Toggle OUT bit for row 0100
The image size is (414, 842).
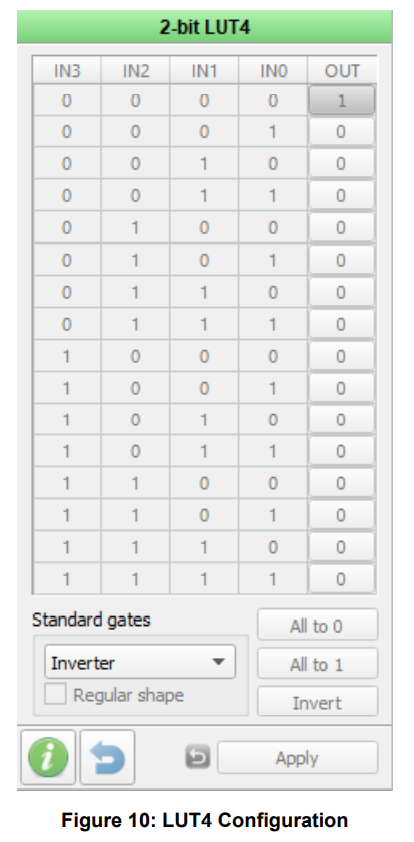tap(342, 228)
